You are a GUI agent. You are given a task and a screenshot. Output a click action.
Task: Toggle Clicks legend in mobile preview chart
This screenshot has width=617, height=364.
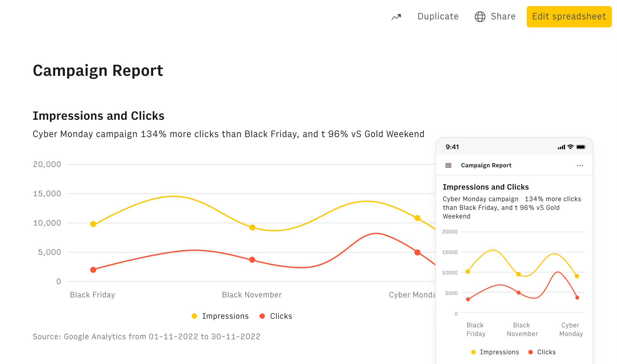coord(542,352)
